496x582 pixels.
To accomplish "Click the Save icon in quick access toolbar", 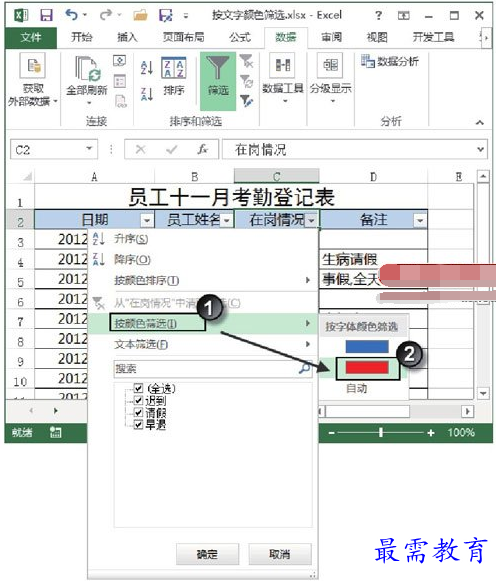I will (x=46, y=15).
